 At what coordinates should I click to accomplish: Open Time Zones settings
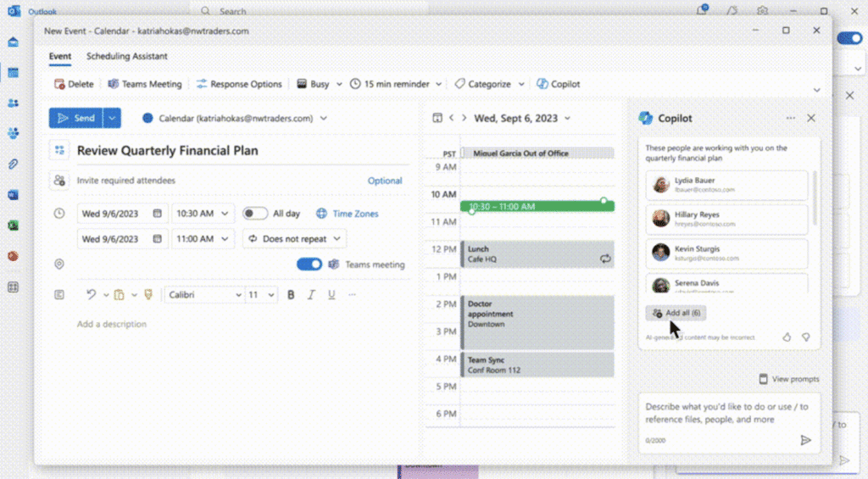347,214
